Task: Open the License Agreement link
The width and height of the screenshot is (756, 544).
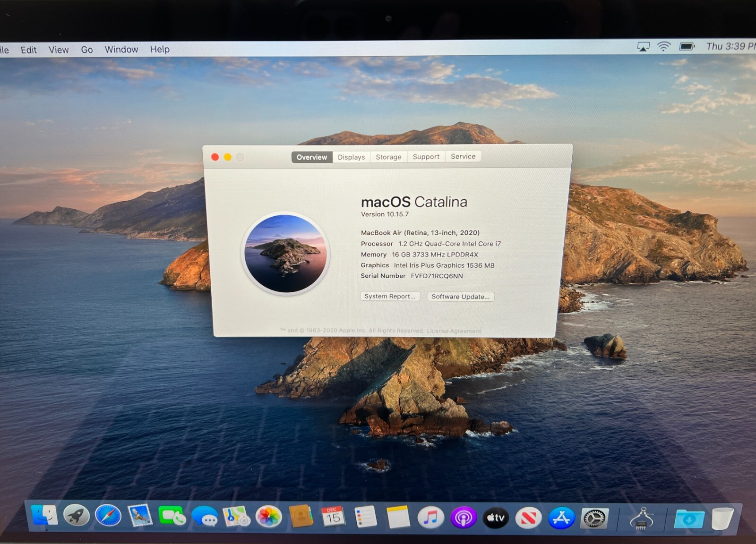Action: point(454,331)
